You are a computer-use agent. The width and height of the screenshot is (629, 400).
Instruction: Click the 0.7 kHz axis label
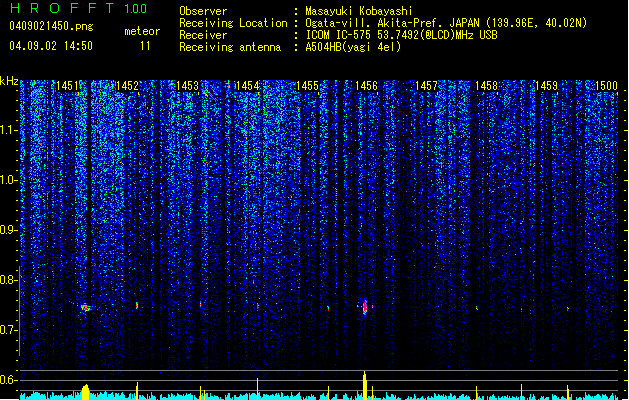[x=8, y=330]
